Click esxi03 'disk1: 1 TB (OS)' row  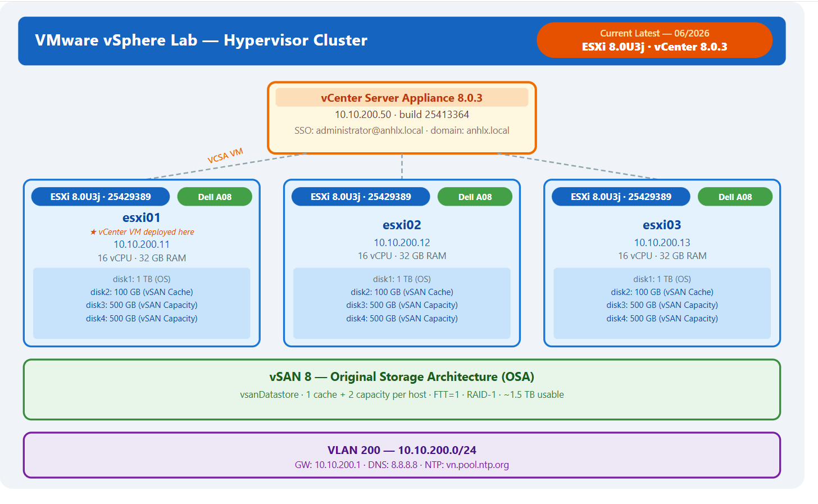click(662, 279)
